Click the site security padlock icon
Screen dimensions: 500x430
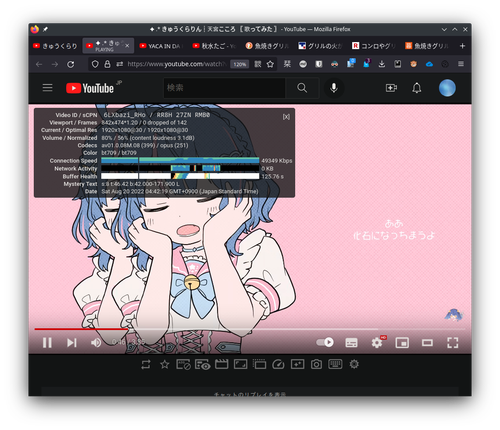(107, 64)
